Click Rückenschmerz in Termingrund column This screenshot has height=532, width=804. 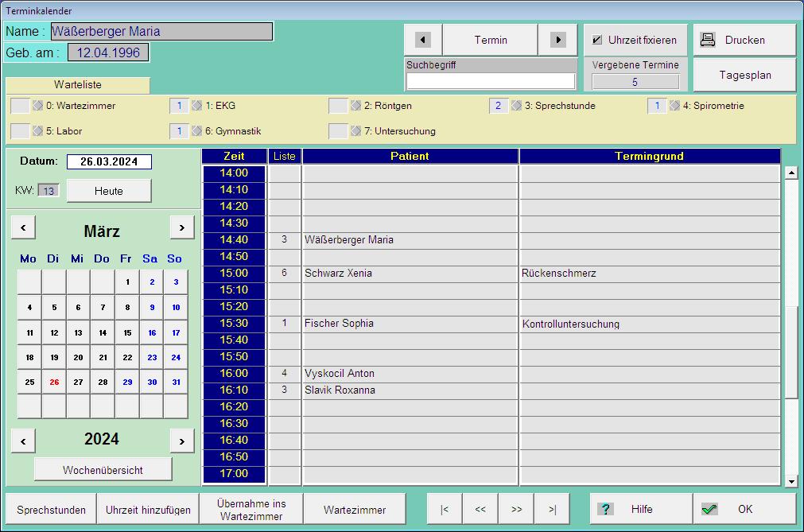[x=559, y=274]
